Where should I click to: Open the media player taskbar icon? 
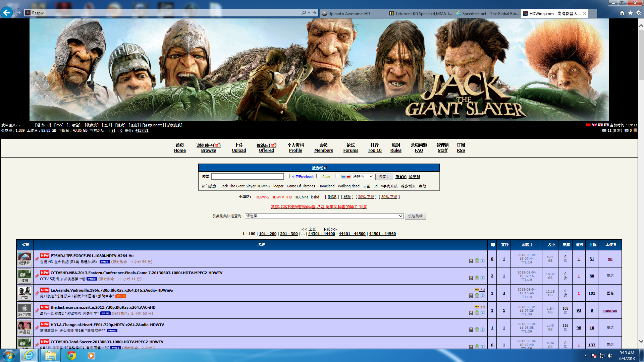pos(91,355)
